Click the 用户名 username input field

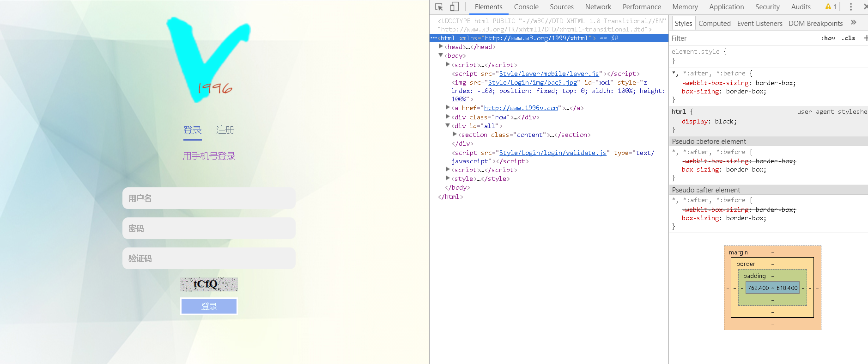click(x=209, y=198)
